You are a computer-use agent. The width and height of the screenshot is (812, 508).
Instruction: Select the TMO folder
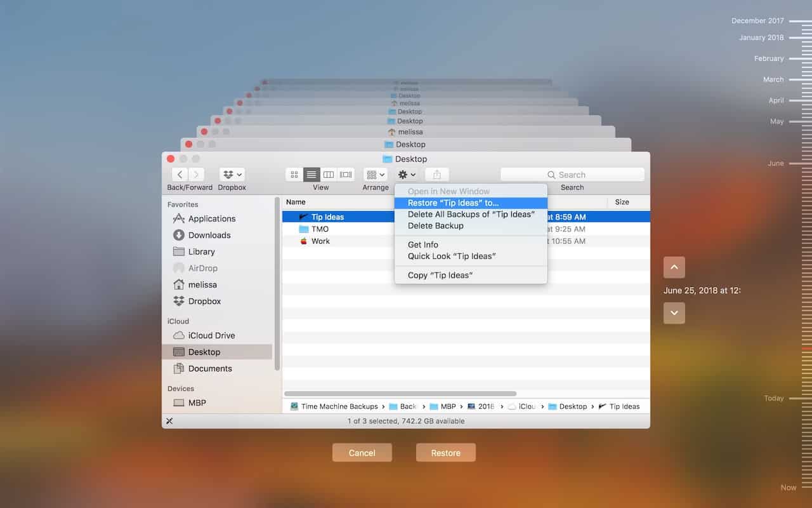click(x=320, y=229)
